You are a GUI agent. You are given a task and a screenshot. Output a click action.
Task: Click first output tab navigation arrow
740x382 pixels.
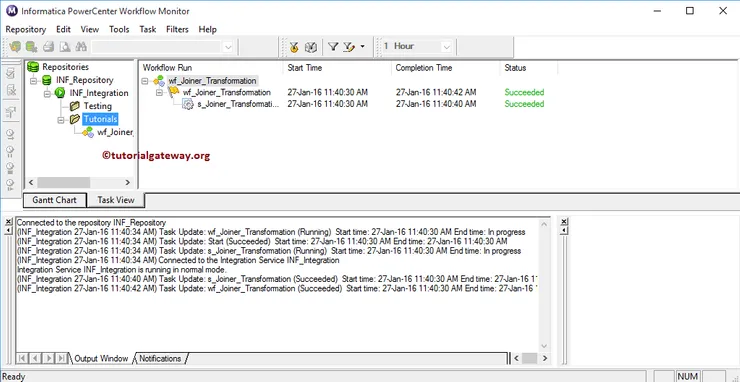pyautogui.click(x=22, y=358)
